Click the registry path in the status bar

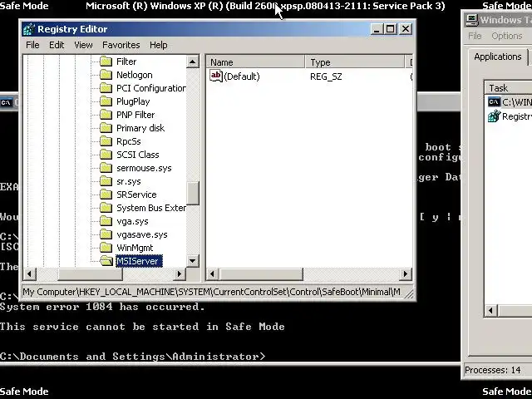(x=212, y=292)
